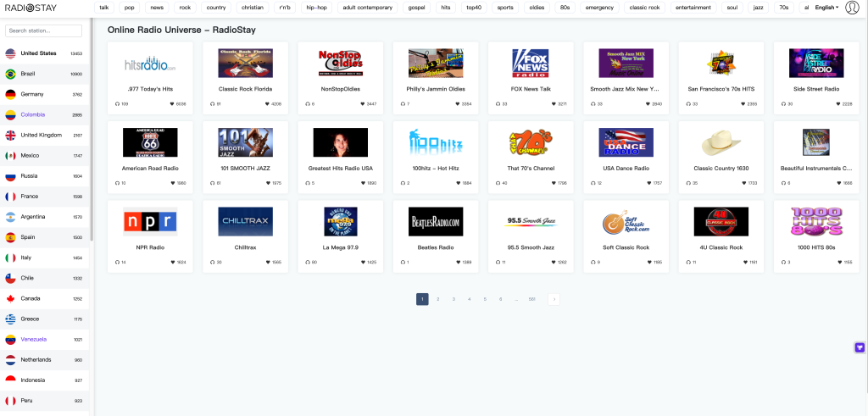
Task: Open the .977 Today's Hits station logo
Action: click(150, 63)
